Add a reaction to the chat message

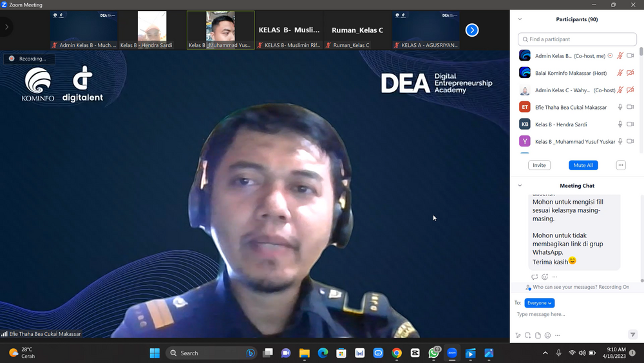coord(544,277)
